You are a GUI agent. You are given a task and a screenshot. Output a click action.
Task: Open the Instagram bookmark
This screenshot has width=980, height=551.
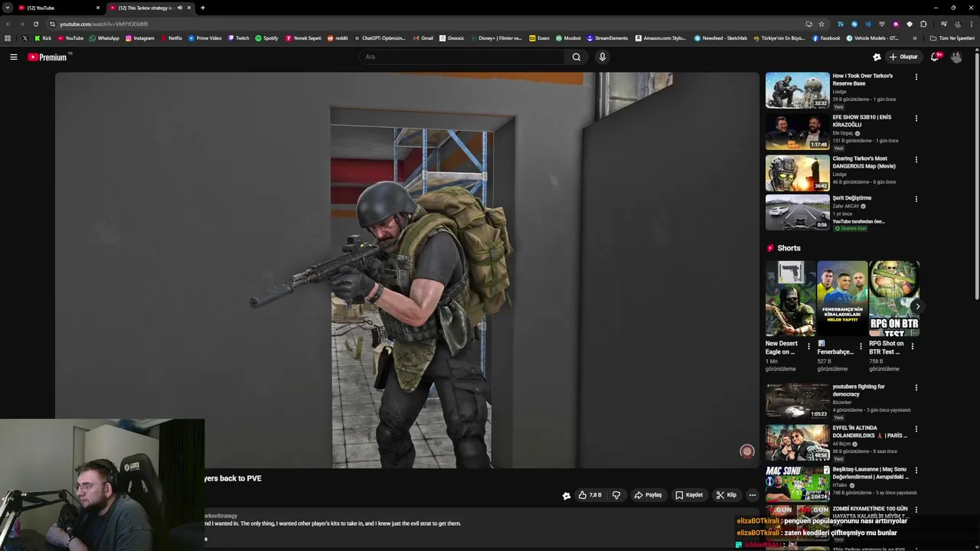pos(140,37)
